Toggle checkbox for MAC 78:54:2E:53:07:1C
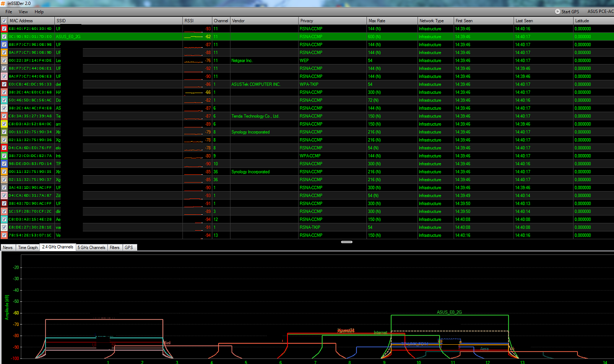The image size is (614, 364). tap(4, 235)
